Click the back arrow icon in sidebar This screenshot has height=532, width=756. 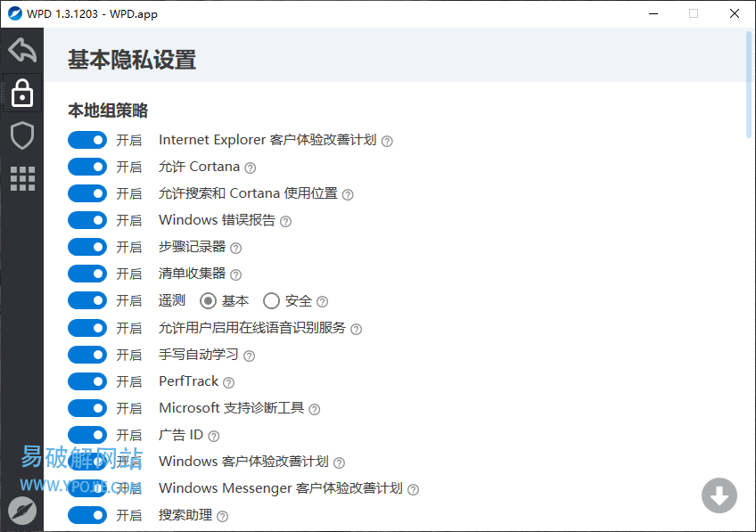[x=22, y=50]
